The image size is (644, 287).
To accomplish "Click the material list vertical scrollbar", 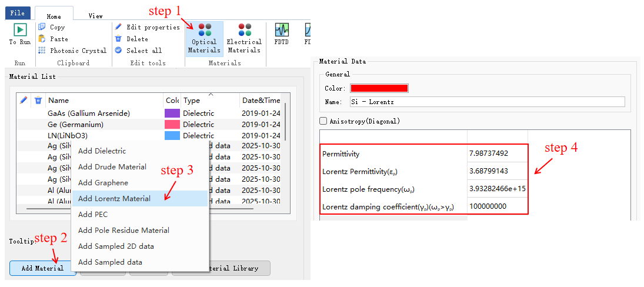I will 285,121.
